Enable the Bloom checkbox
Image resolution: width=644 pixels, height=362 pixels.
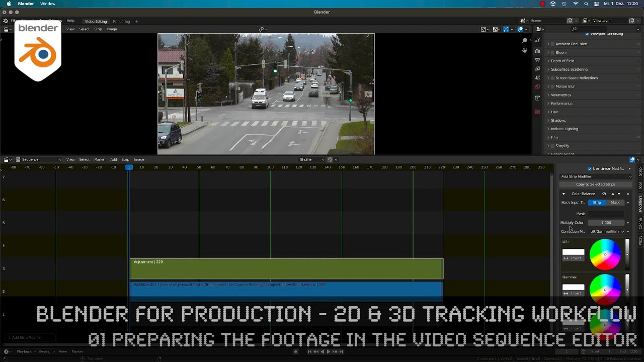[x=553, y=52]
